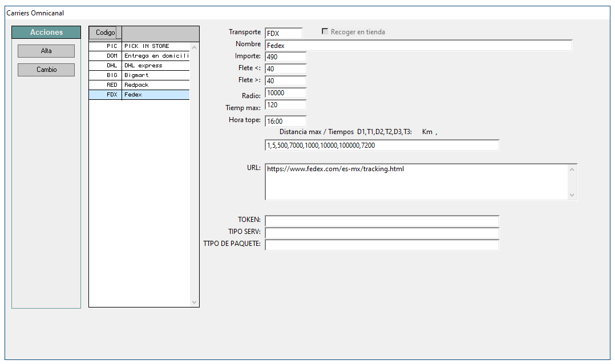This screenshot has width=615, height=364.
Task: Click the Distancia max / Tiempos values field
Action: pyautogui.click(x=382, y=145)
